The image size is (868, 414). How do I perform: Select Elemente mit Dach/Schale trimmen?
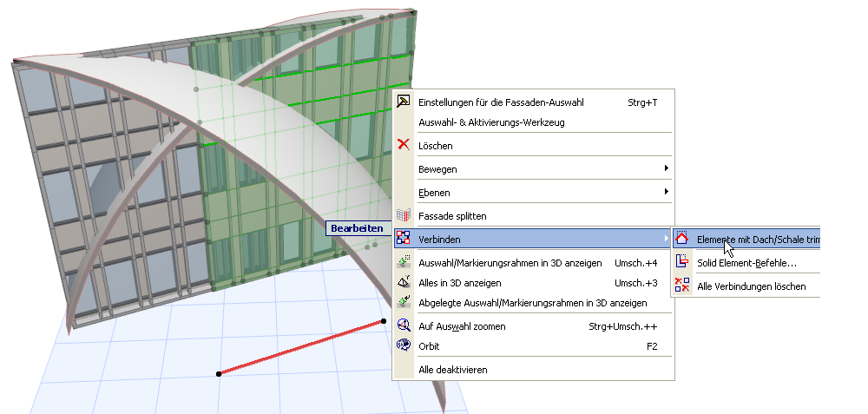coord(746,239)
